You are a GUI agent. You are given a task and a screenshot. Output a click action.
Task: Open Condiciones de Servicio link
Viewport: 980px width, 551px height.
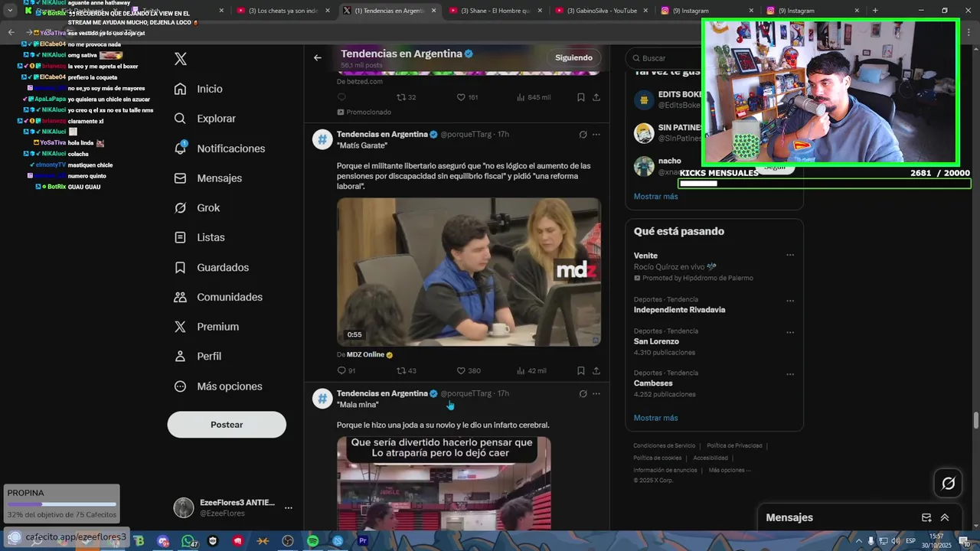coord(664,445)
